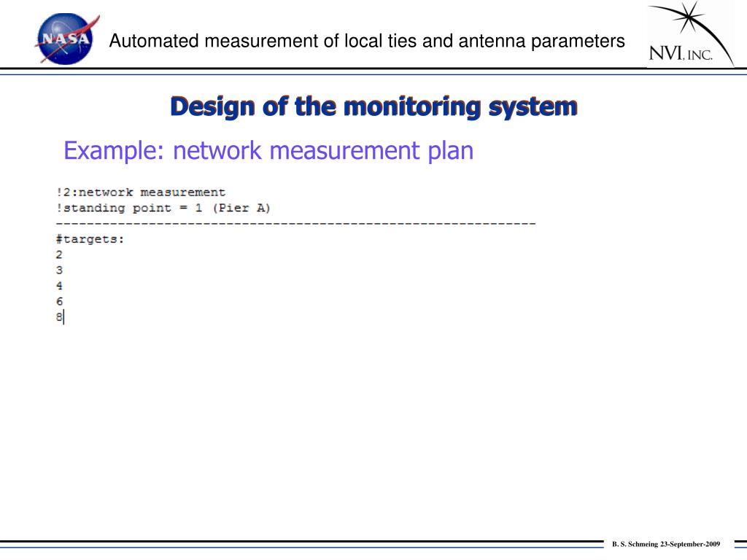Click target number 2 in list
Image resolution: width=747 pixels, height=560 pixels.
[x=59, y=254]
